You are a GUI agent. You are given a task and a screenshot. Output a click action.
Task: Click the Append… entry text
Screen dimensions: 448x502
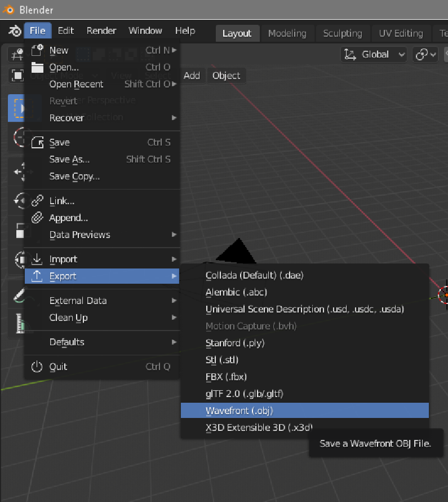click(x=68, y=218)
